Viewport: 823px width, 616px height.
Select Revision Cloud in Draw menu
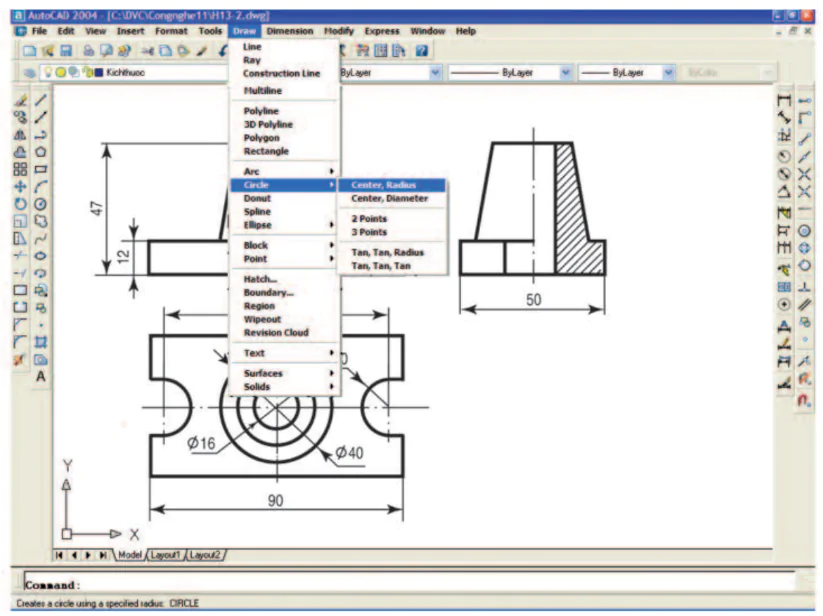284,333
